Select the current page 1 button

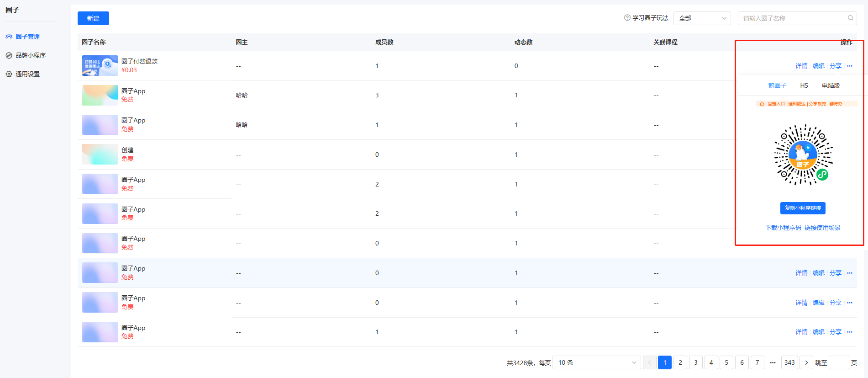[665, 362]
